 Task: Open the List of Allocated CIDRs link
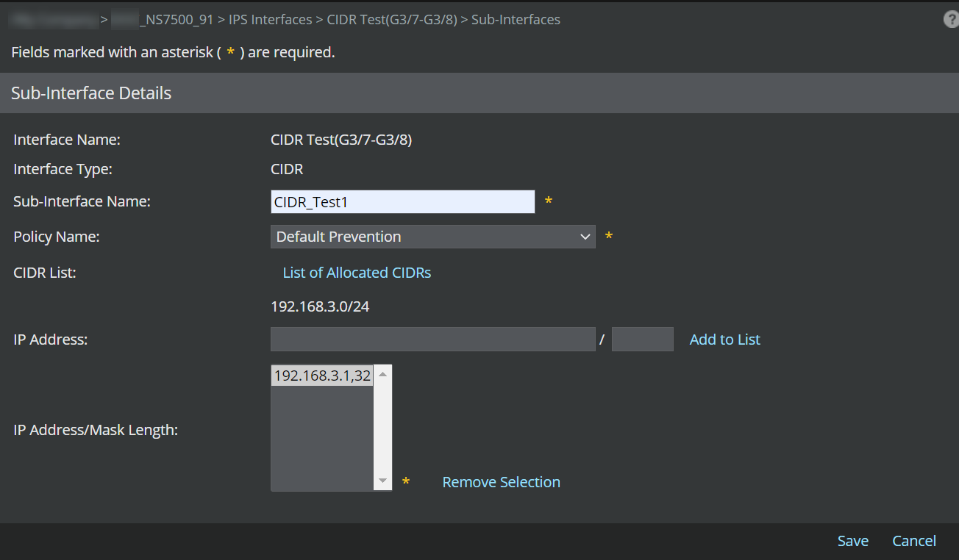pos(357,273)
